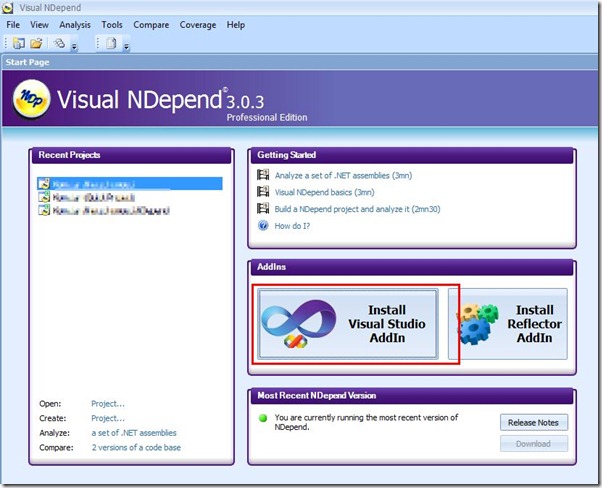The width and height of the screenshot is (602, 488).
Task: Click the Recent Projects panel header
Action: point(132,155)
